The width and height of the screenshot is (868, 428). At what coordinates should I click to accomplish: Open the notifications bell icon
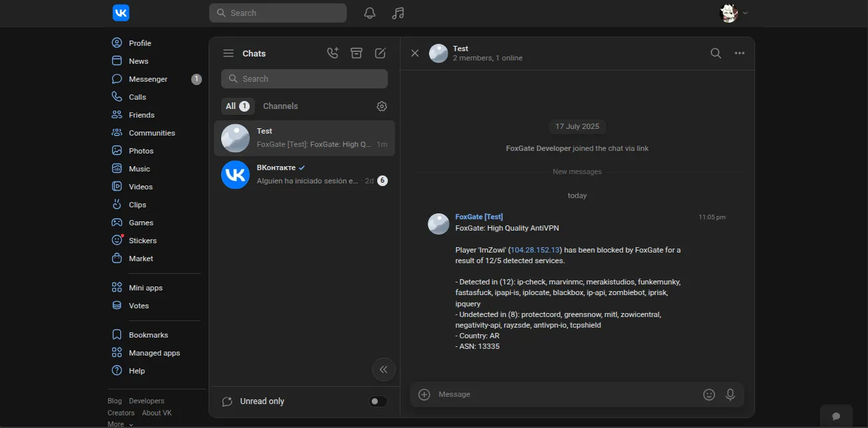pos(370,13)
